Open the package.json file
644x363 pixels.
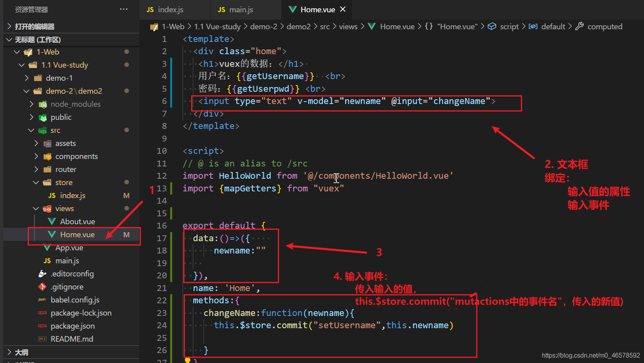click(73, 326)
